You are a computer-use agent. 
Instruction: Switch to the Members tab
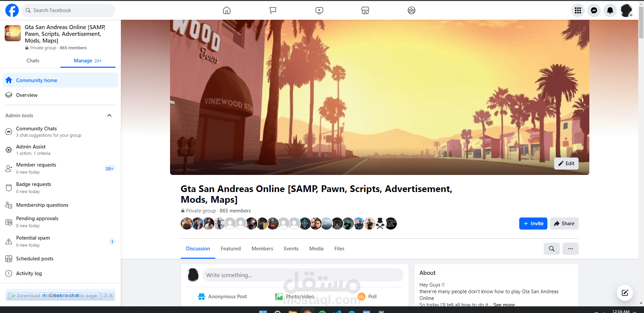[262, 249]
